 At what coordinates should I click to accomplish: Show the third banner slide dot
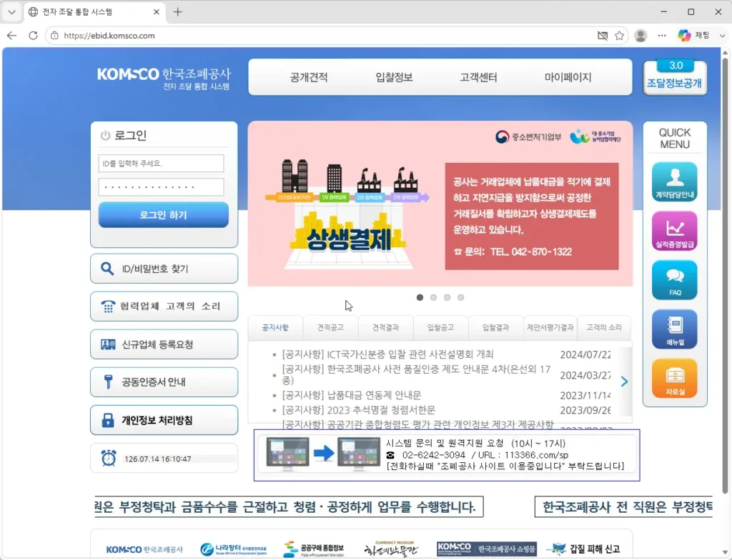pos(447,297)
